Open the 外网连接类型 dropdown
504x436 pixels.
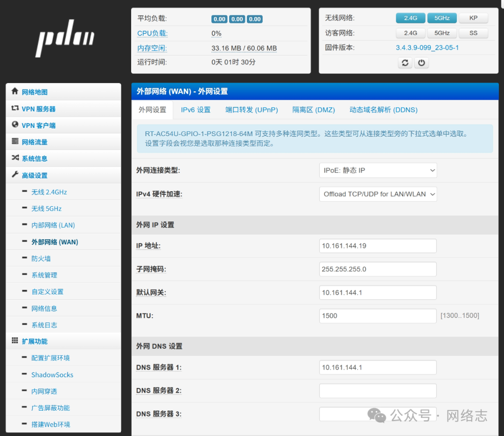click(378, 170)
